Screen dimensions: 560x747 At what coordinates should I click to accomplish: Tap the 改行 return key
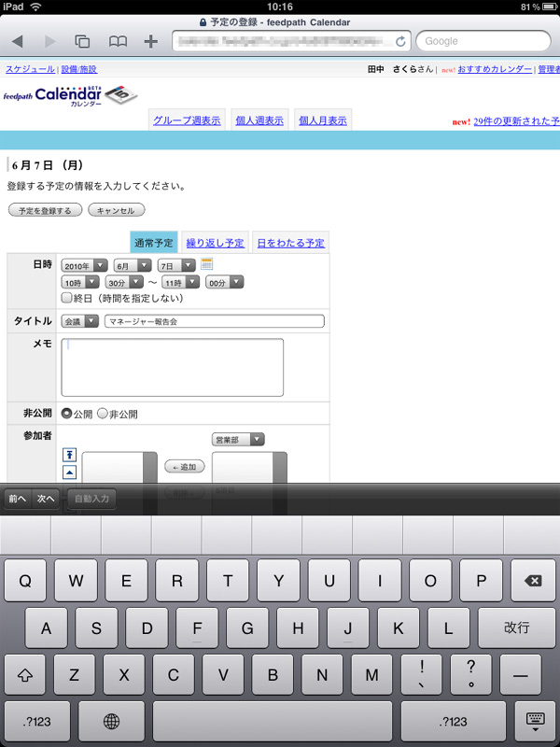(516, 627)
